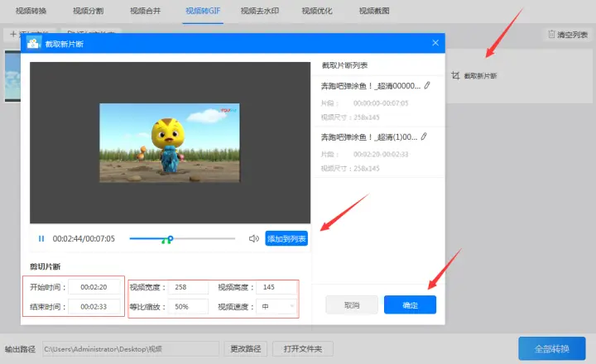Click the 结束时间 field showing 00:02:33

pyautogui.click(x=94, y=307)
